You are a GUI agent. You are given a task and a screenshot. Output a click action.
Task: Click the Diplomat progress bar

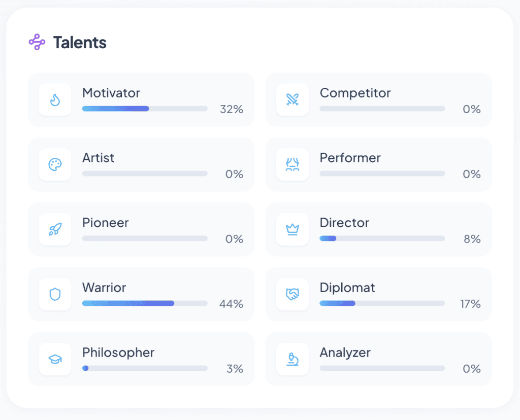pyautogui.click(x=382, y=303)
